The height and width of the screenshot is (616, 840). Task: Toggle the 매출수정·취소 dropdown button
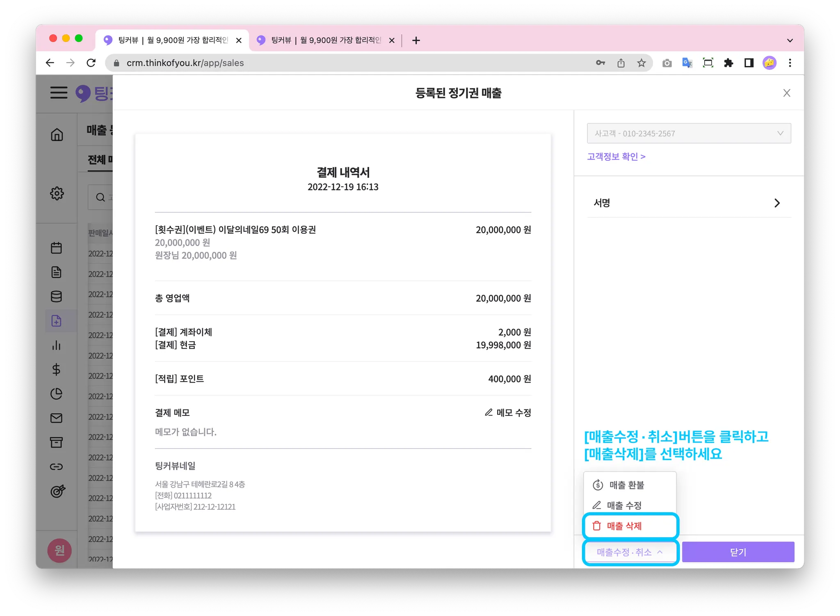click(630, 552)
